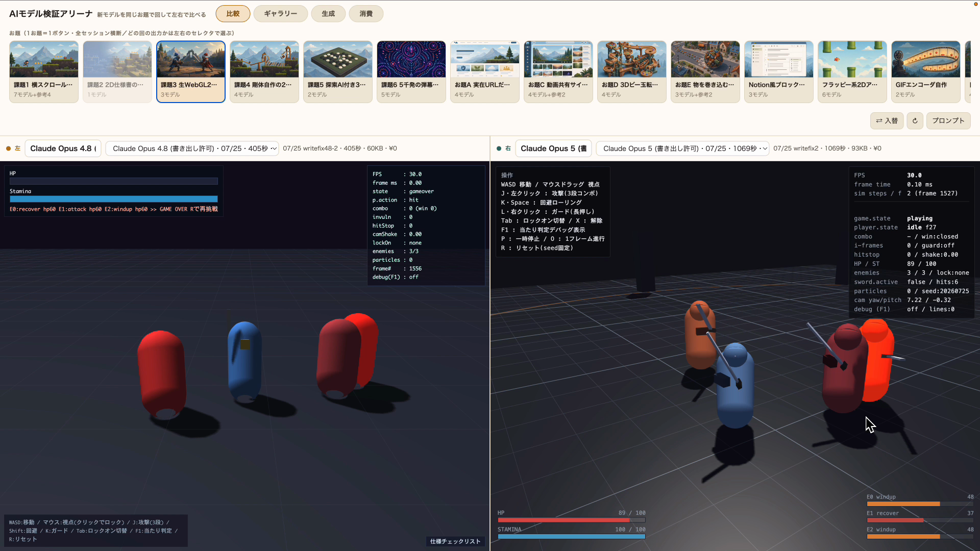Viewport: 980px width, 551px height.
Task: Click the 'frame# : 1556' row
Action: pyautogui.click(x=397, y=268)
